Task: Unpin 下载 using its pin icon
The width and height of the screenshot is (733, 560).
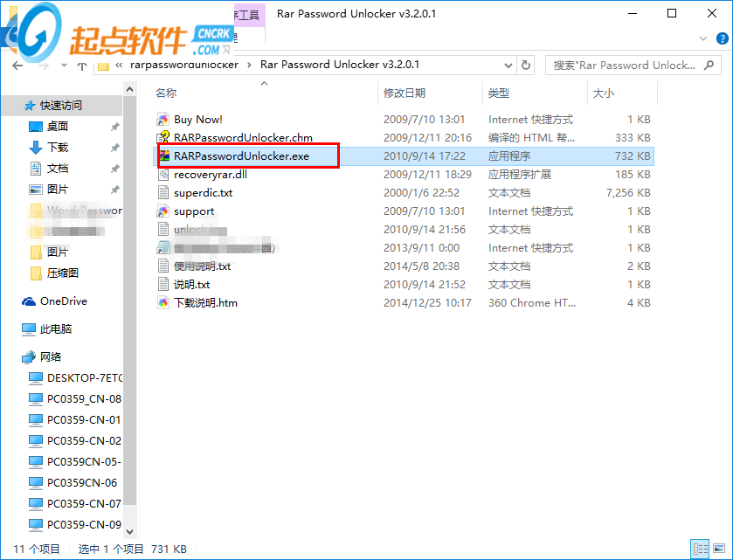Action: click(114, 149)
